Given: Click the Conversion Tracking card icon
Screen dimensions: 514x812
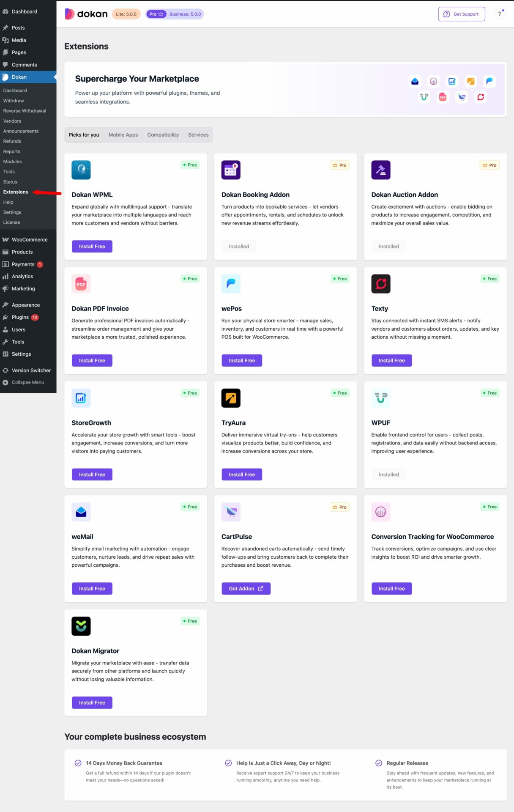Looking at the screenshot, I should 381,512.
